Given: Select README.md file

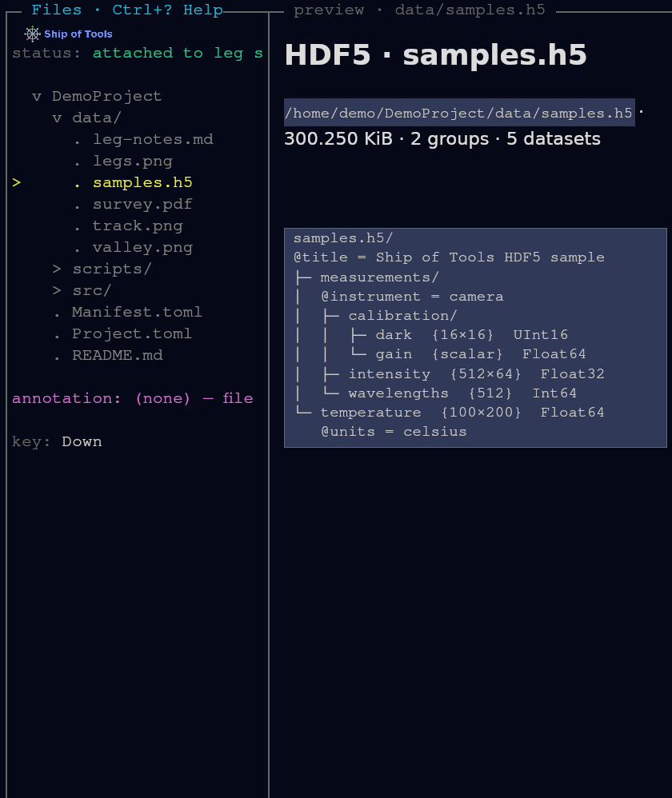Looking at the screenshot, I should 117,355.
